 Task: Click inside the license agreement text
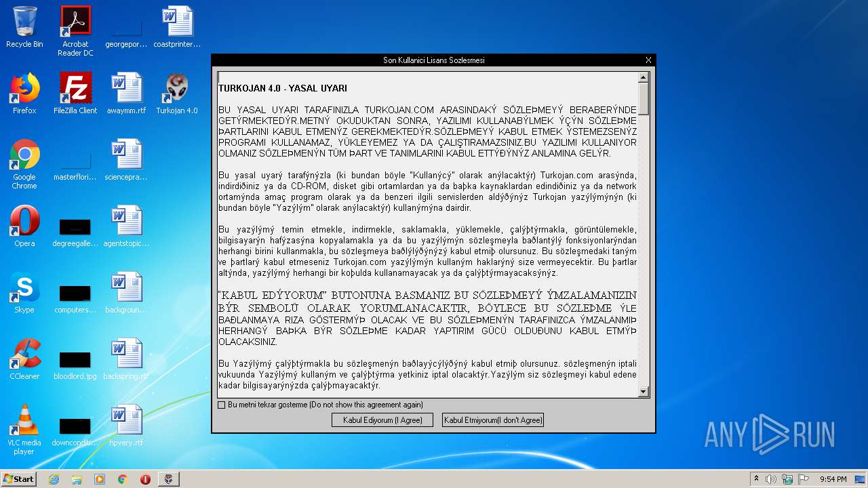[427, 235]
